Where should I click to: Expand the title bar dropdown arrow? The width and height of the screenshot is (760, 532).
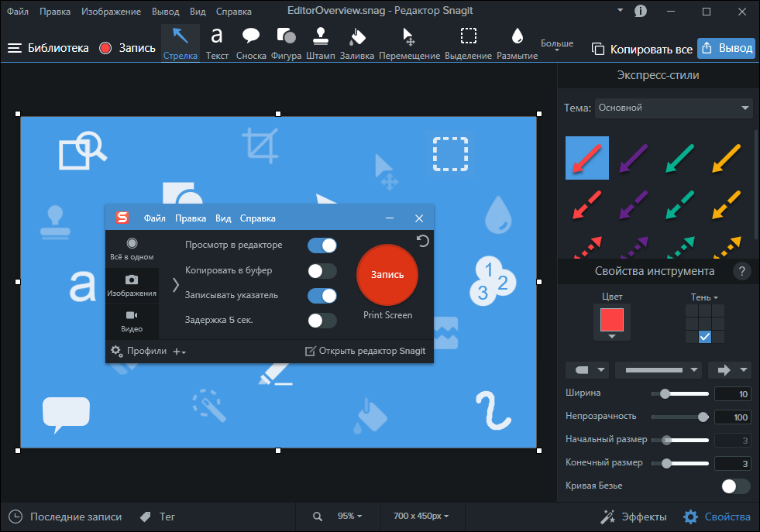click(x=620, y=10)
